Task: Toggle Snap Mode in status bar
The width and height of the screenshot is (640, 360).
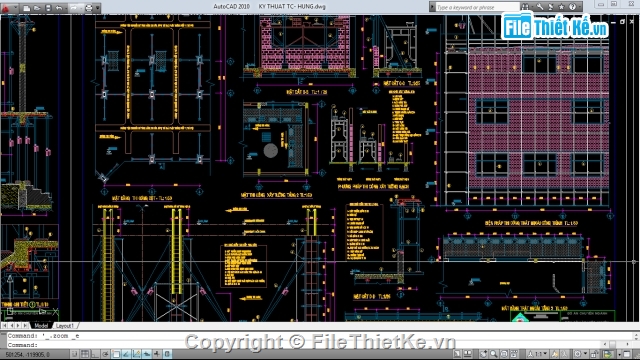Action: [75, 354]
